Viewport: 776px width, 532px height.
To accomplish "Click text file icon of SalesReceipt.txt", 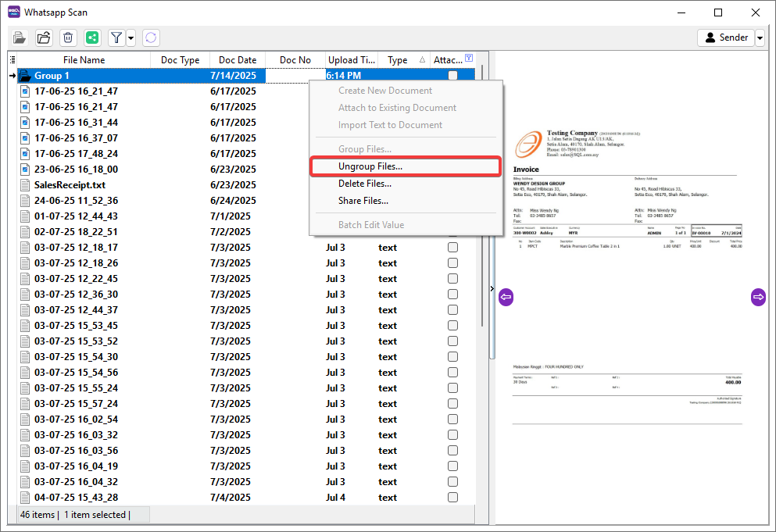I will pos(25,185).
